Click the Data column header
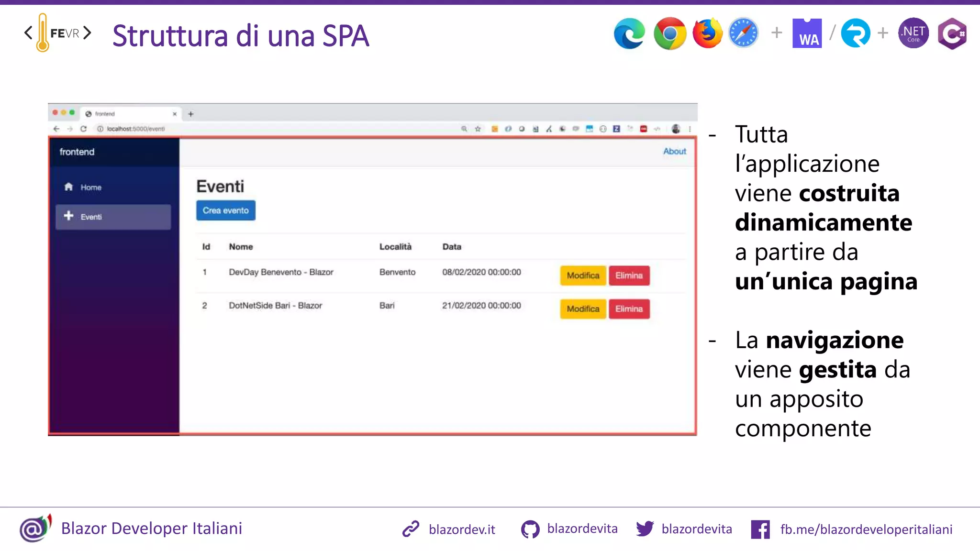 pos(452,247)
